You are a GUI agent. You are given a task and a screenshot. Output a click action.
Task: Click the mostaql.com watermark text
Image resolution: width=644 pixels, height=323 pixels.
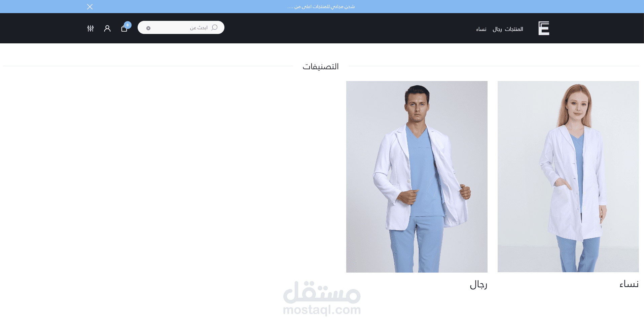tap(322, 310)
